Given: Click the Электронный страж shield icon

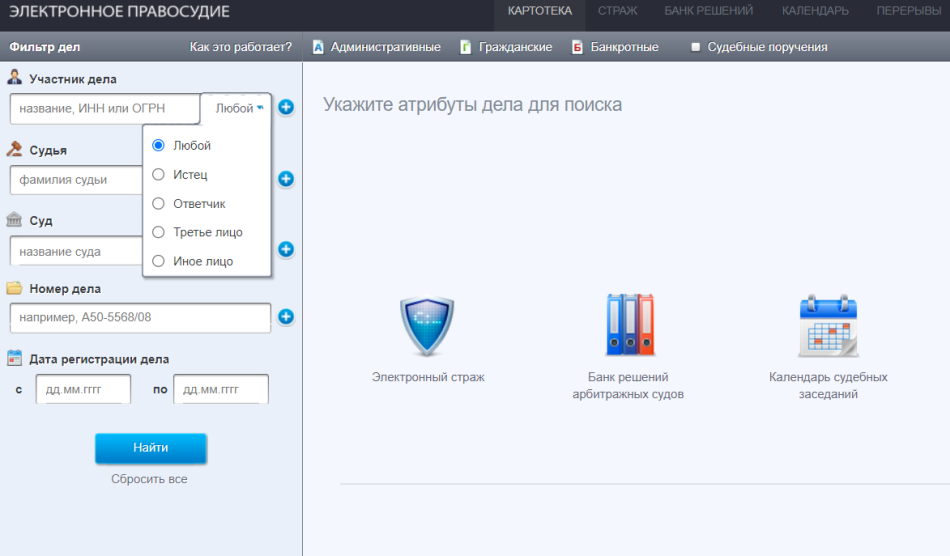Looking at the screenshot, I should pos(427,326).
